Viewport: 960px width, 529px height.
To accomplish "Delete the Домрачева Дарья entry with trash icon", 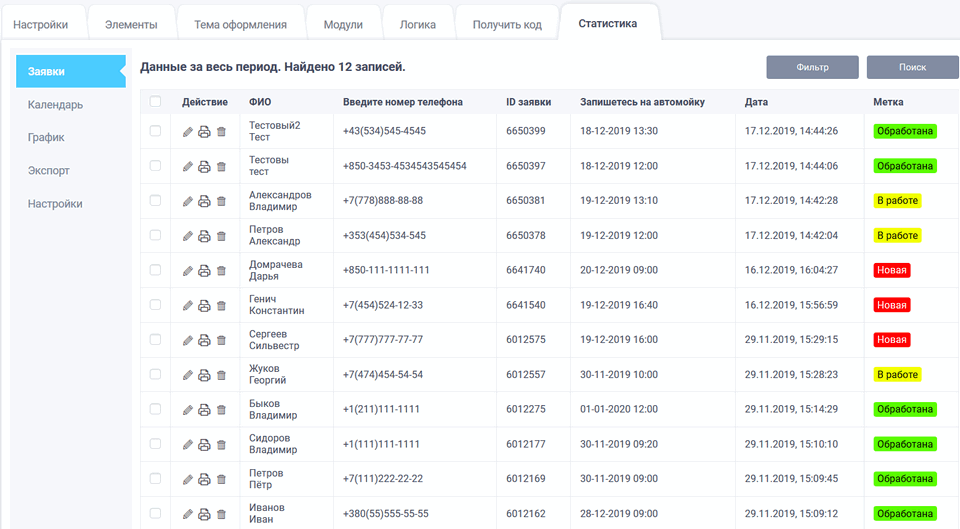I will pyautogui.click(x=221, y=271).
